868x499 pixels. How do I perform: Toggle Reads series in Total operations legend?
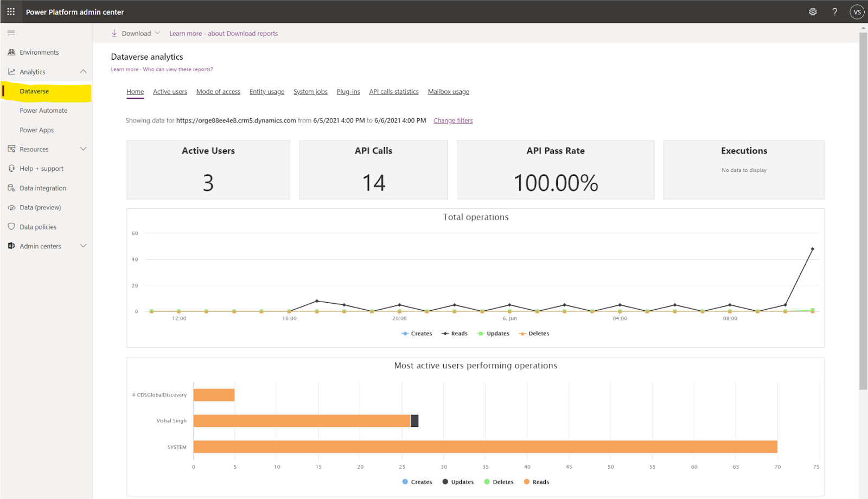[x=455, y=334]
